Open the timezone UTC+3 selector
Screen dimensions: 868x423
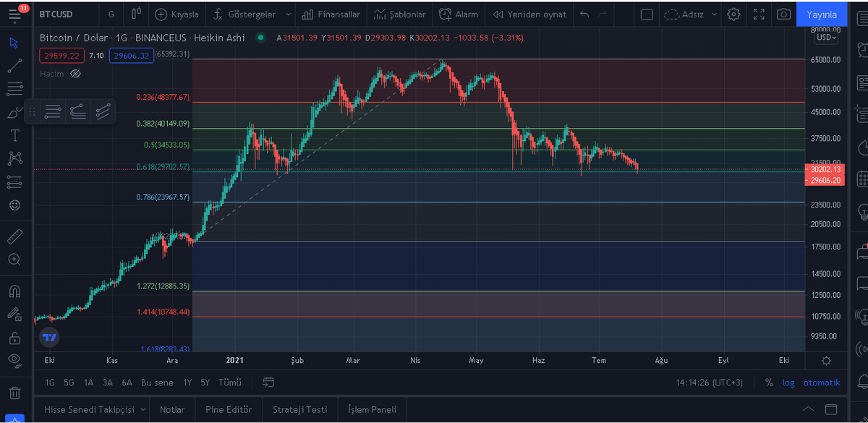point(710,382)
